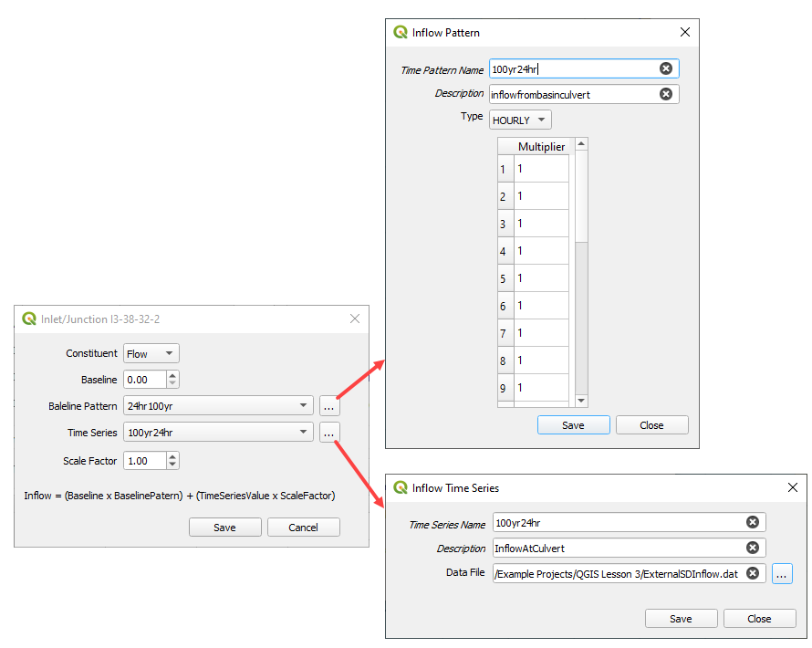Clear the Inflow Pattern Description field
Viewport: 812px width, 648px height.
click(x=665, y=94)
